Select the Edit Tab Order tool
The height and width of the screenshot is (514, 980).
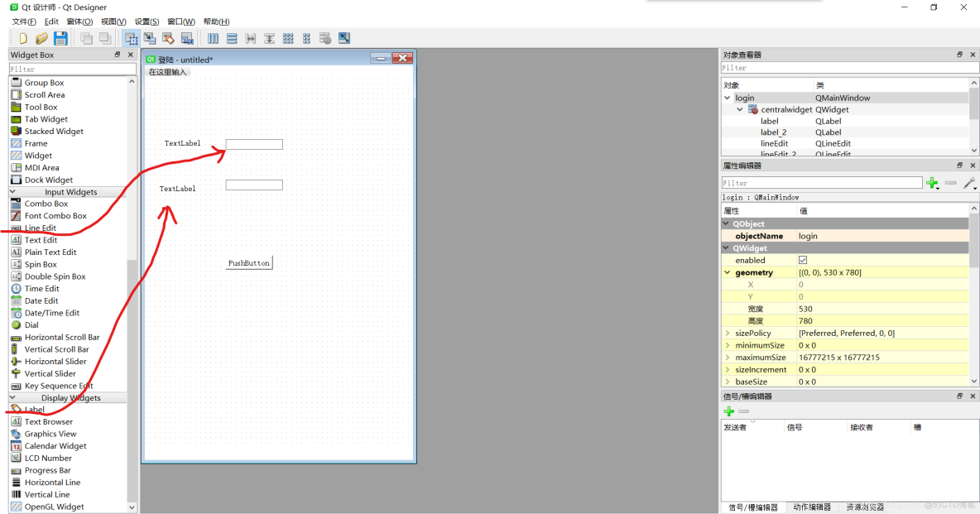point(187,37)
